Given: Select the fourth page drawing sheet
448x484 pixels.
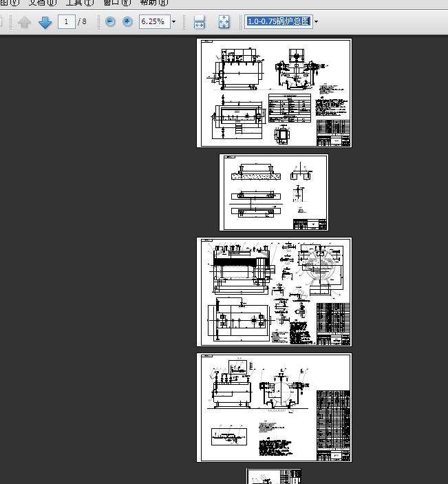Looking at the screenshot, I should 274,408.
